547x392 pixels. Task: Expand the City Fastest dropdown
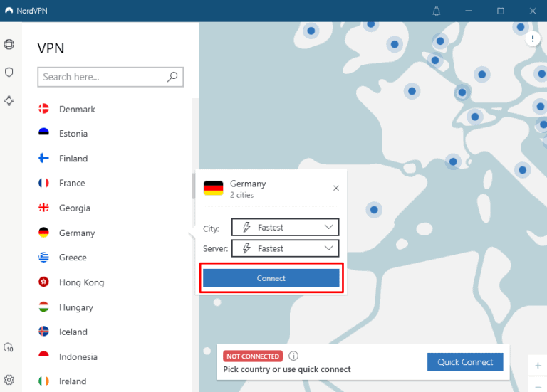[x=285, y=227]
